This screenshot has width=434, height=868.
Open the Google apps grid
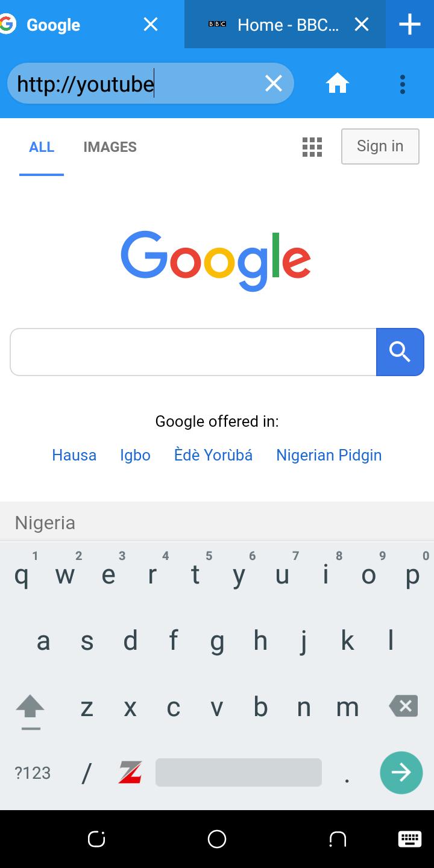pos(312,146)
